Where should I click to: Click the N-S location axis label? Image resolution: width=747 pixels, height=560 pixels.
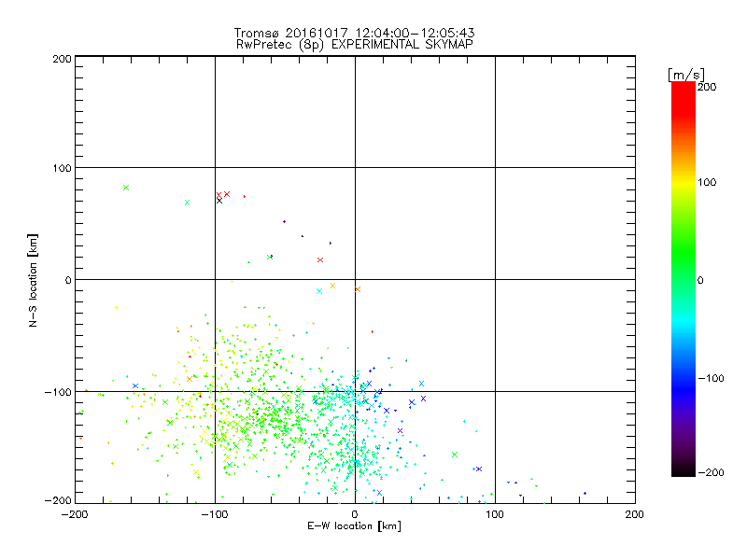[33, 280]
